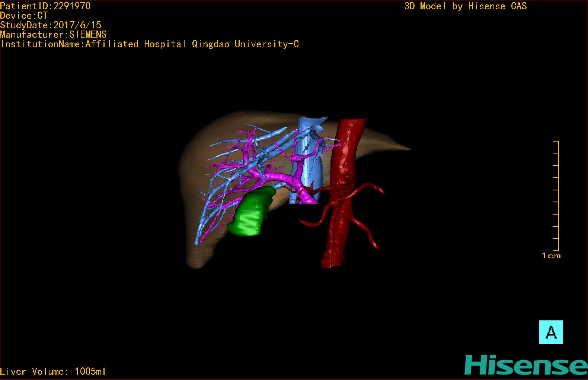Click the StudyDate:2017/6/15 label

pyautogui.click(x=51, y=25)
